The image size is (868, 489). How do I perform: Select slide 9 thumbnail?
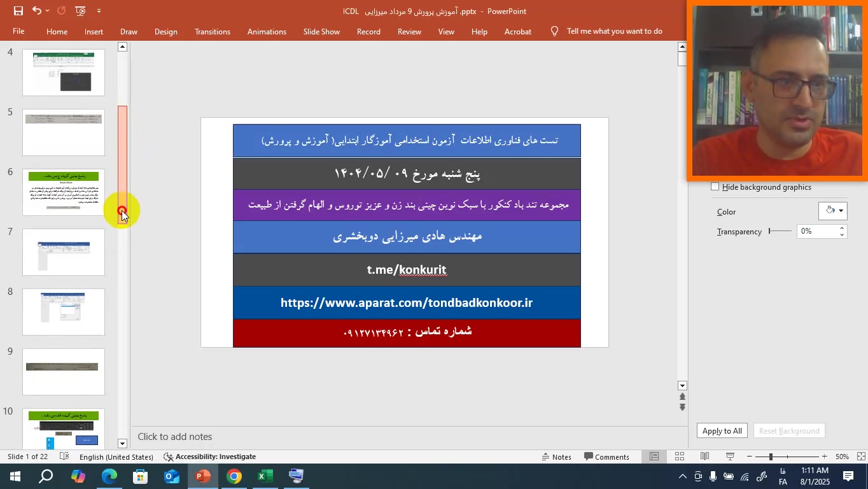[x=64, y=372]
